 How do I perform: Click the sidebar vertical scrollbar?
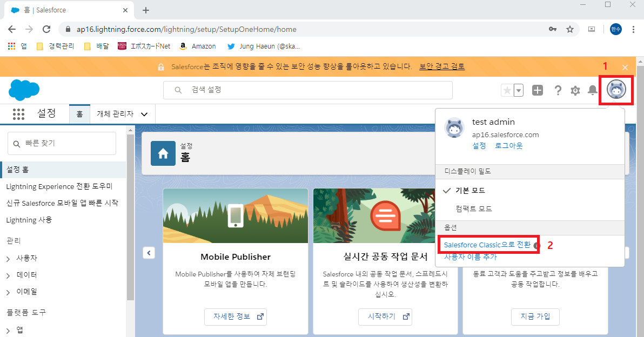pos(131,218)
